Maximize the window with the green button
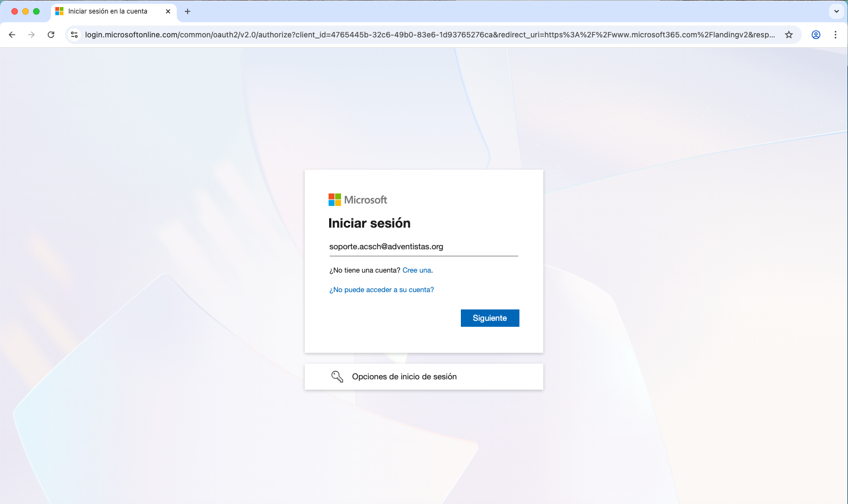 click(36, 11)
